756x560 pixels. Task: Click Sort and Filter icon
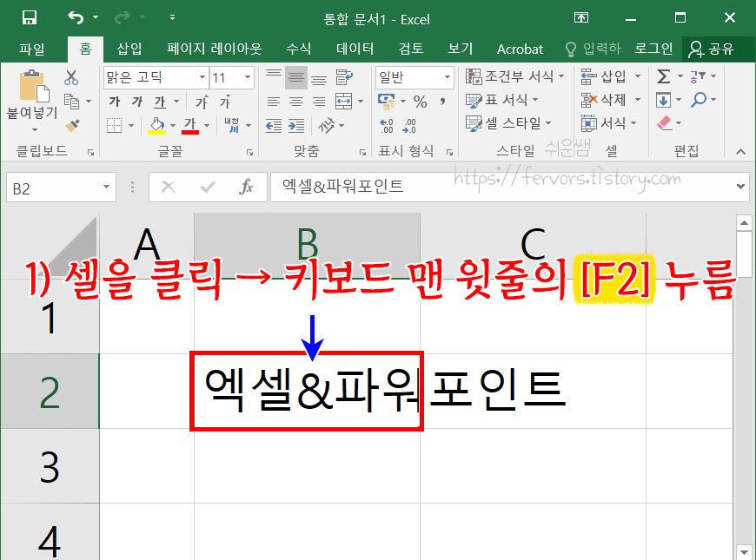(697, 76)
